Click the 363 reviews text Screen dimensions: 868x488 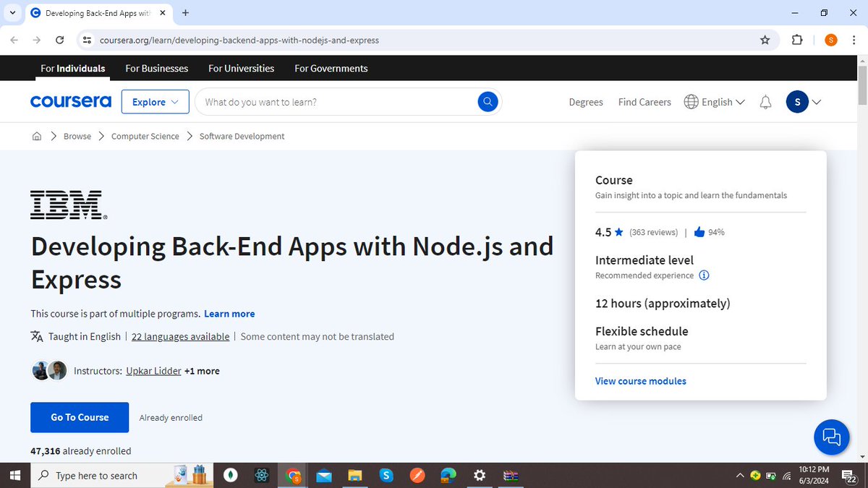coord(653,232)
